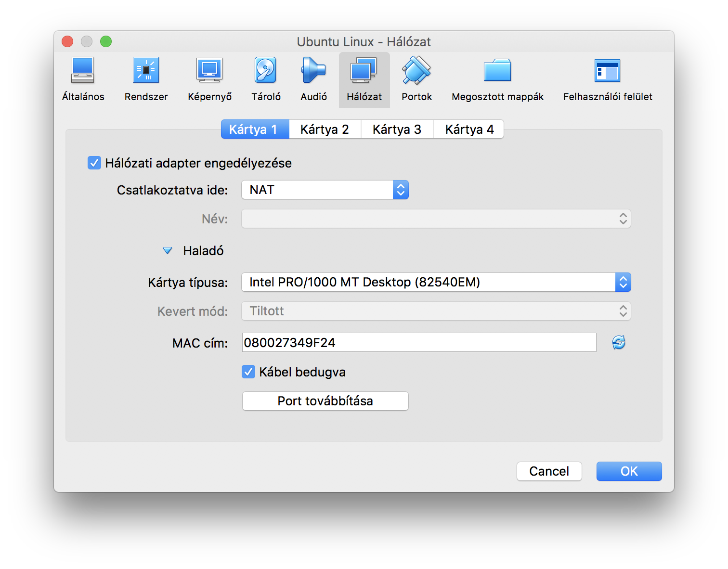Zoom the window with the green button
This screenshot has width=728, height=569.
point(106,41)
